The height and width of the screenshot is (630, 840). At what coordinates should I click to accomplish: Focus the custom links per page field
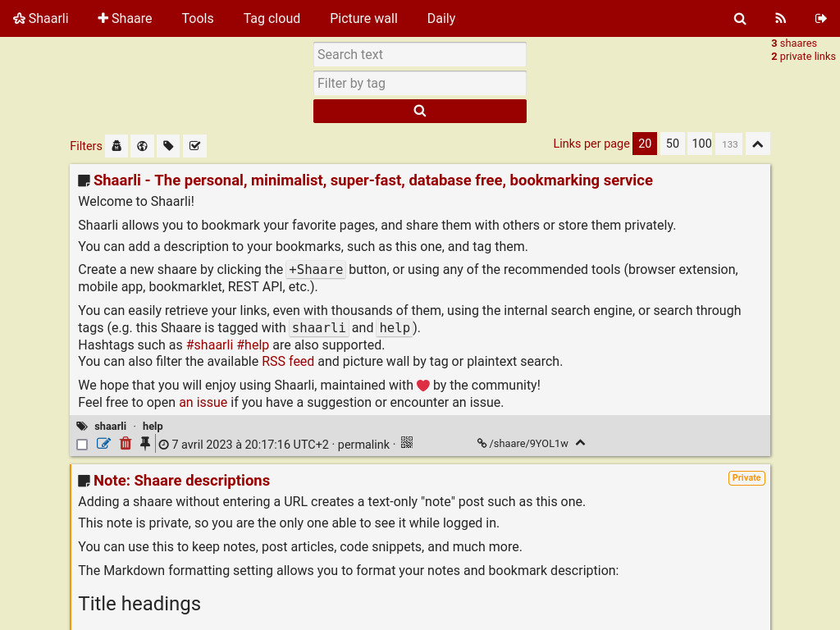(729, 144)
